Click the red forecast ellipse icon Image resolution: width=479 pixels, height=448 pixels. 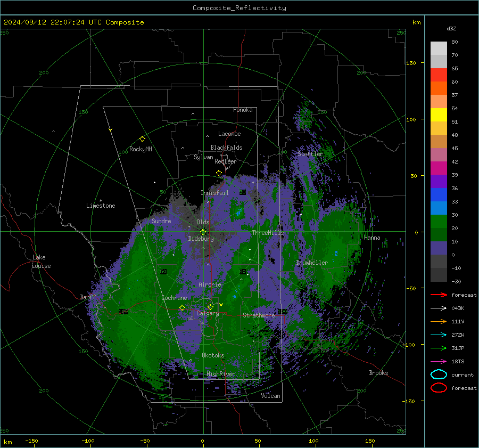click(x=439, y=388)
